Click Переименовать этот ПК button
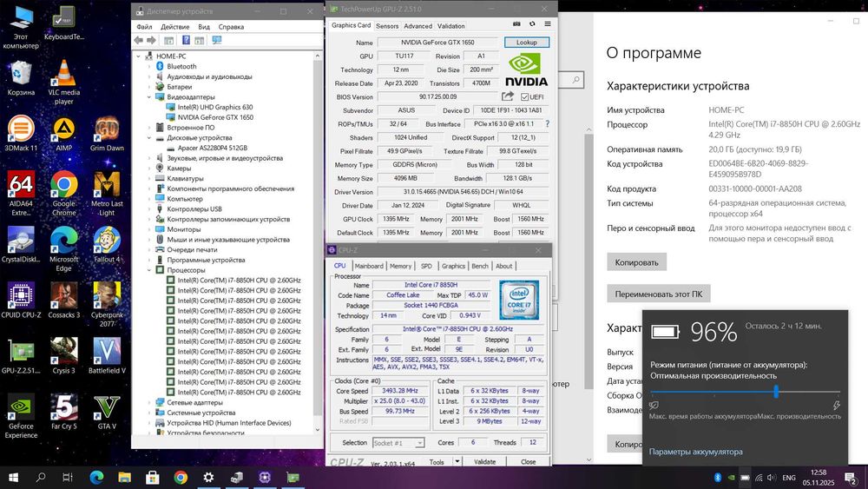This screenshot has width=868, height=489. [659, 294]
